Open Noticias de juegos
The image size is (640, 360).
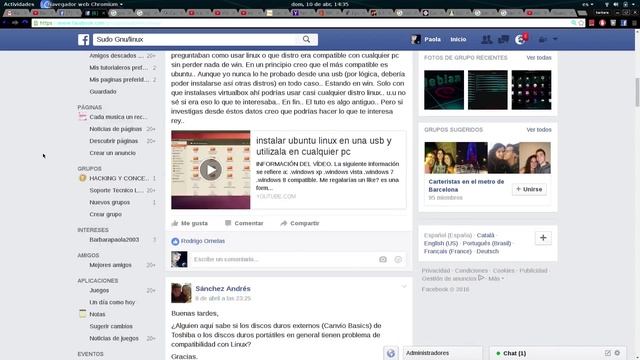coord(114,338)
